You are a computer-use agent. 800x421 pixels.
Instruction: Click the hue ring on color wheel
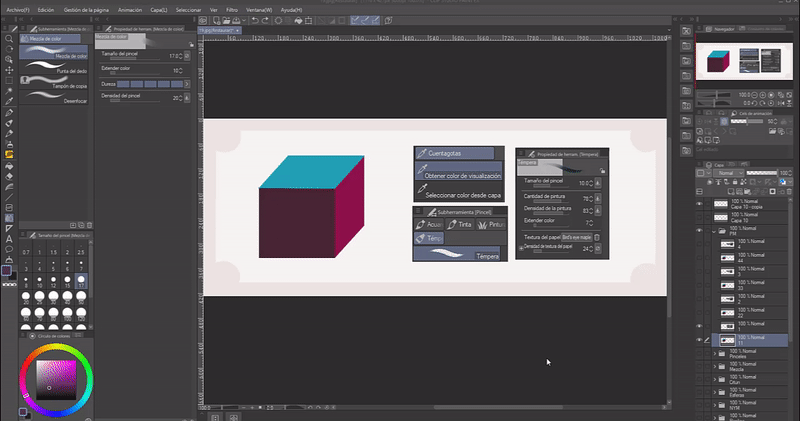pos(56,345)
